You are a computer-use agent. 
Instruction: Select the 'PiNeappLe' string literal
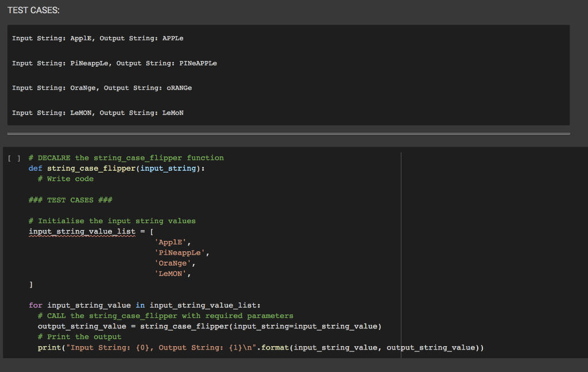(180, 252)
